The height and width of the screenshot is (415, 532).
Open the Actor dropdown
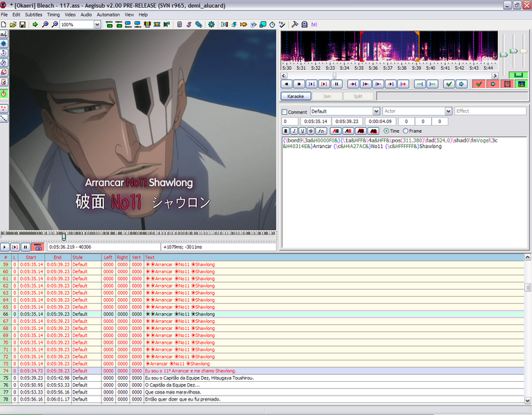point(448,111)
